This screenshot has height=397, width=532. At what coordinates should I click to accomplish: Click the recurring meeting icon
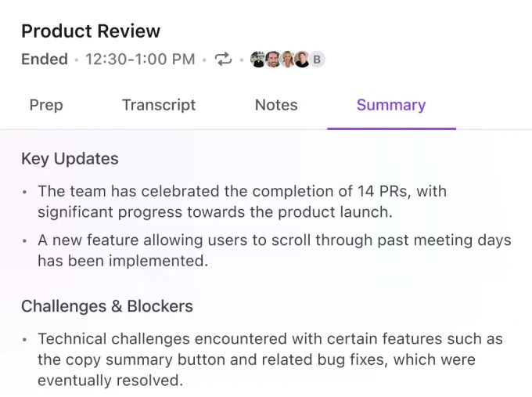tap(224, 60)
